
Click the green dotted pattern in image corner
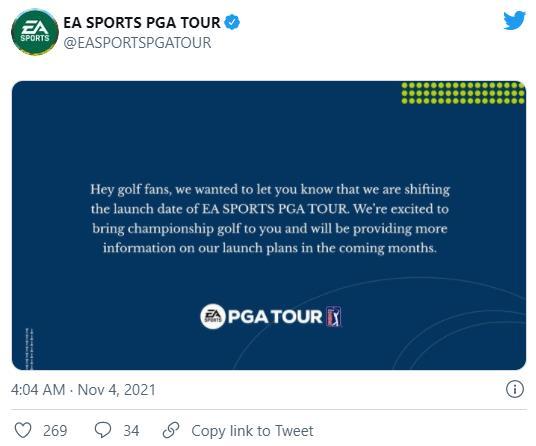(463, 93)
